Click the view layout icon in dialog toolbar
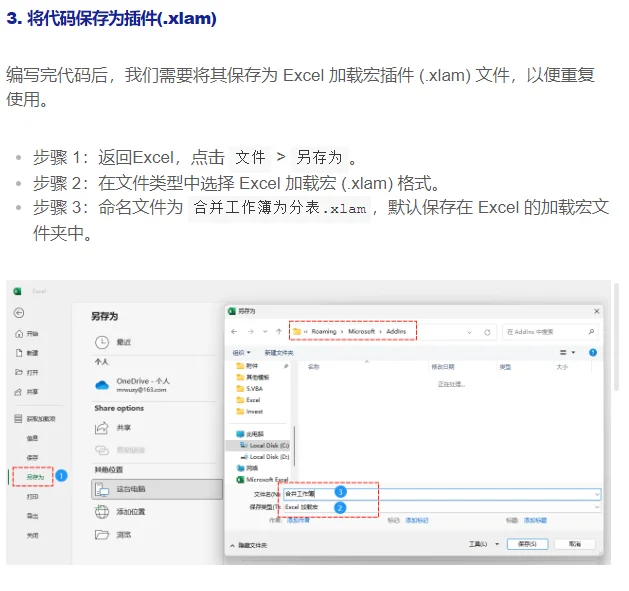The height and width of the screenshot is (591, 629). [563, 352]
